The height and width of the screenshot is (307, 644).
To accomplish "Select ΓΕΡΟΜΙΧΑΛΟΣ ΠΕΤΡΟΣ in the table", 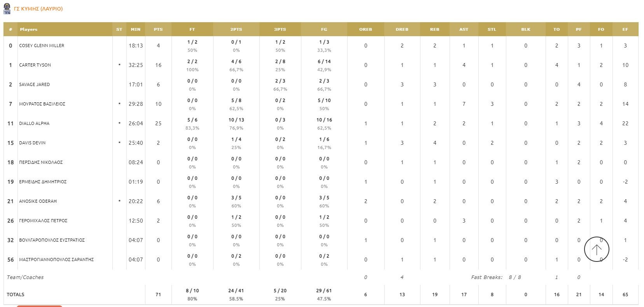I will point(43,221).
